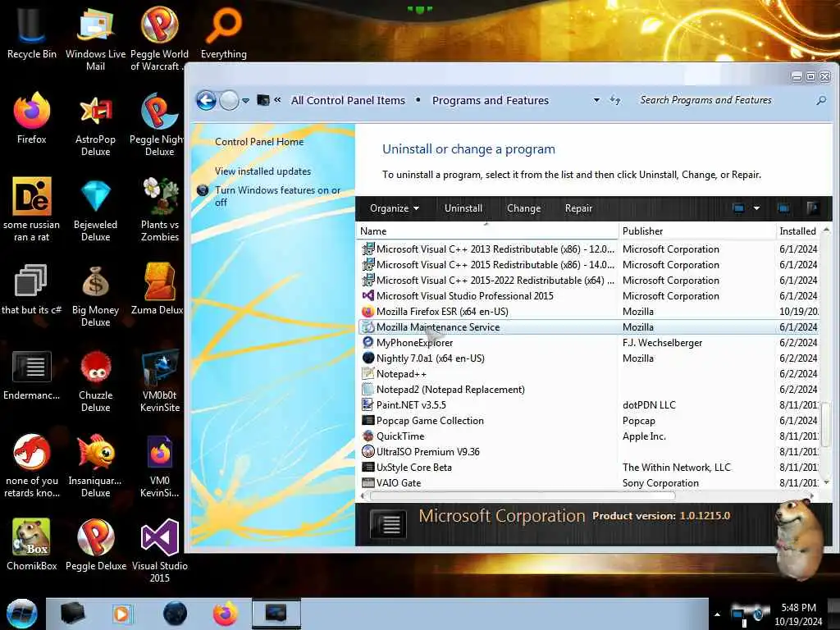Click the Change toolbar button

[x=523, y=208]
